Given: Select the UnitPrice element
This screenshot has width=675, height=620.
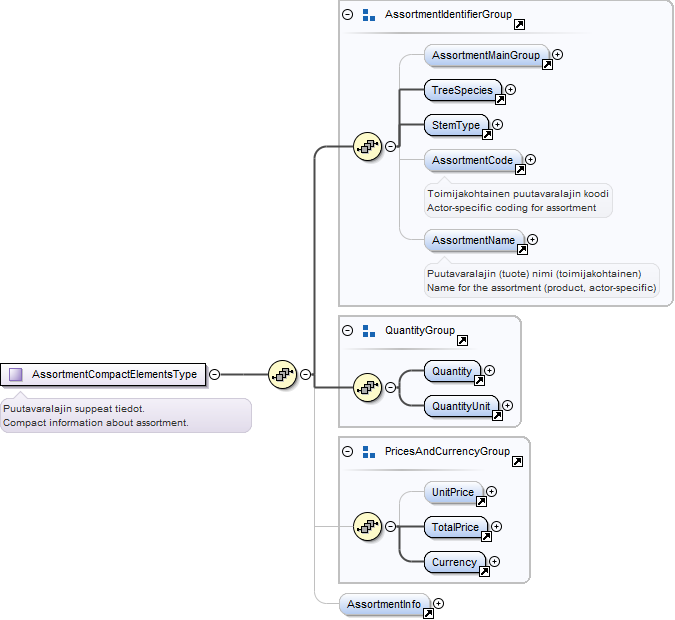Looking at the screenshot, I should coord(454,493).
